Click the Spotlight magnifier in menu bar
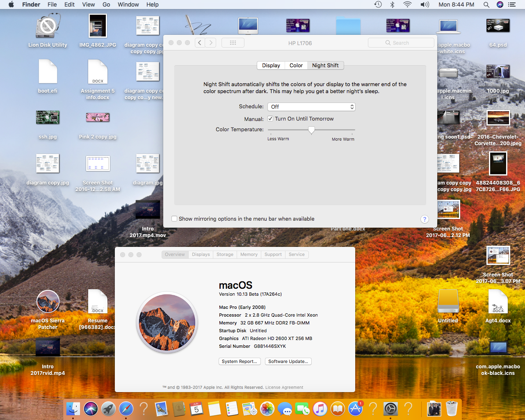Viewport: 525px width, 420px height. 486,5
